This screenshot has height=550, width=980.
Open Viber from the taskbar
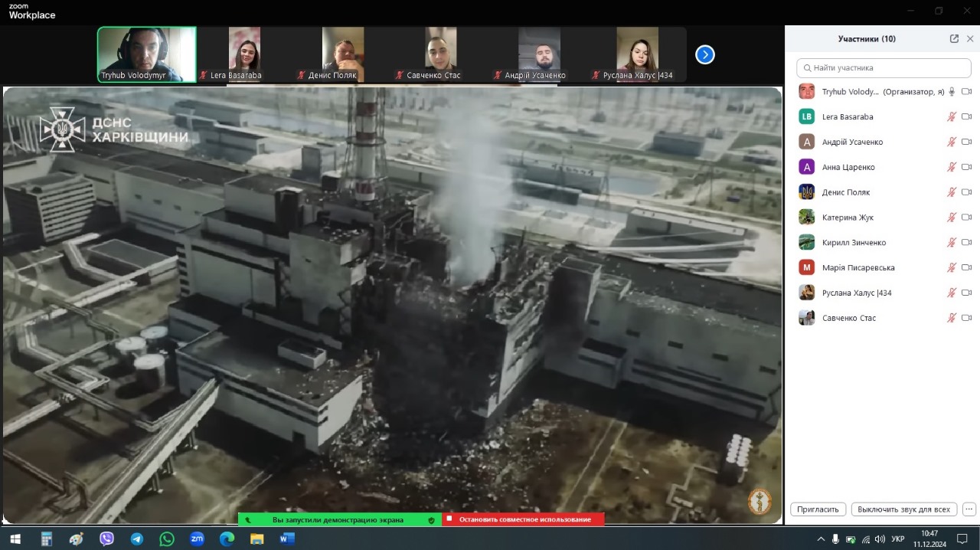107,539
